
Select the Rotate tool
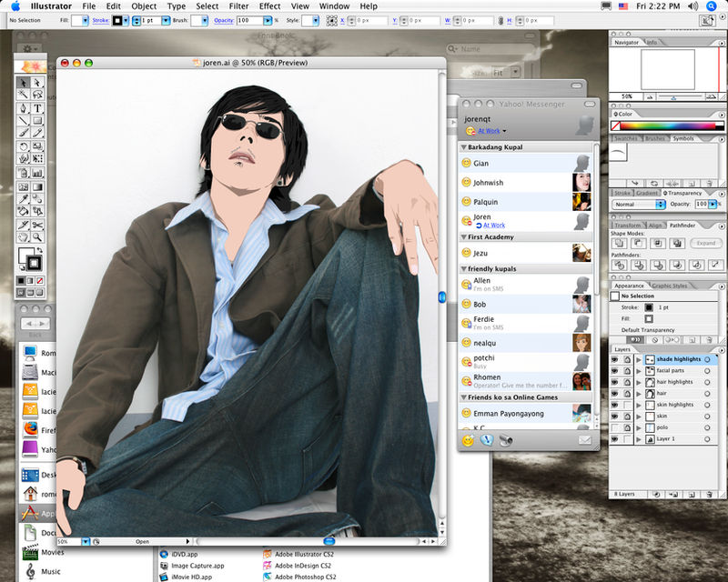(x=24, y=146)
